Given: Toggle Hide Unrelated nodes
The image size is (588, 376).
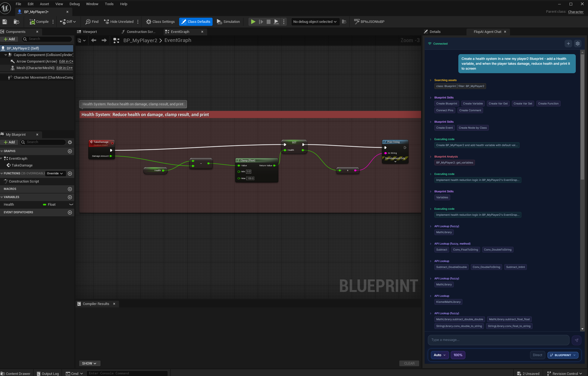Looking at the screenshot, I should click(x=119, y=21).
